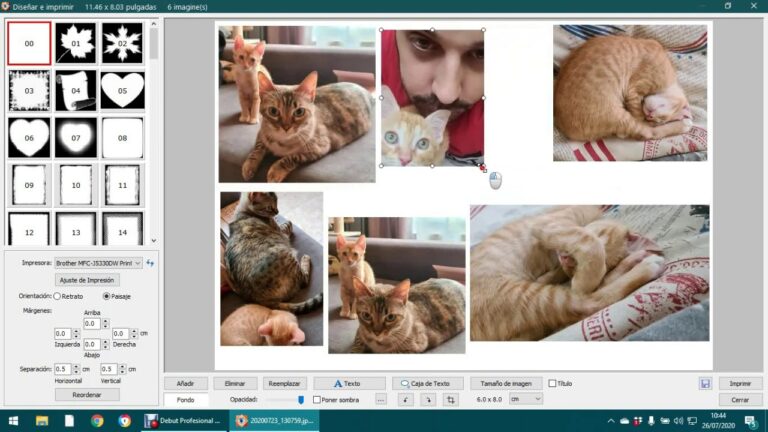Click the Reordenar button

click(x=87, y=395)
